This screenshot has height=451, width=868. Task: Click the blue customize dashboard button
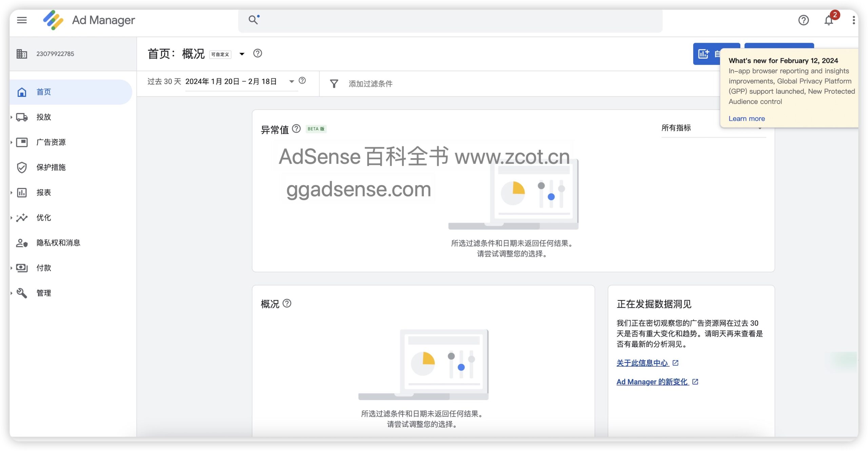(x=707, y=54)
